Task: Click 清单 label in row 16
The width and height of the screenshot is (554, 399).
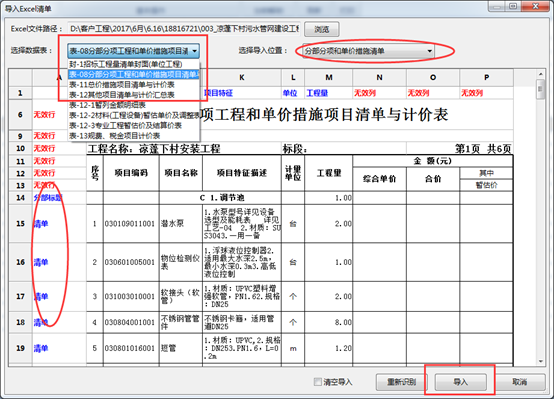Action: point(41,262)
